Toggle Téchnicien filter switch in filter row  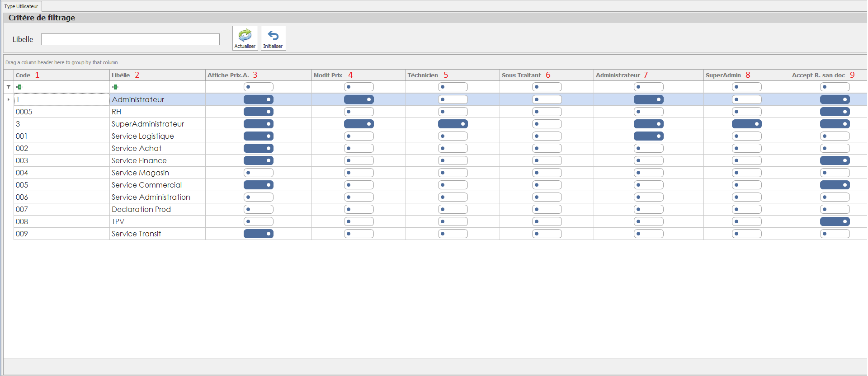click(453, 87)
